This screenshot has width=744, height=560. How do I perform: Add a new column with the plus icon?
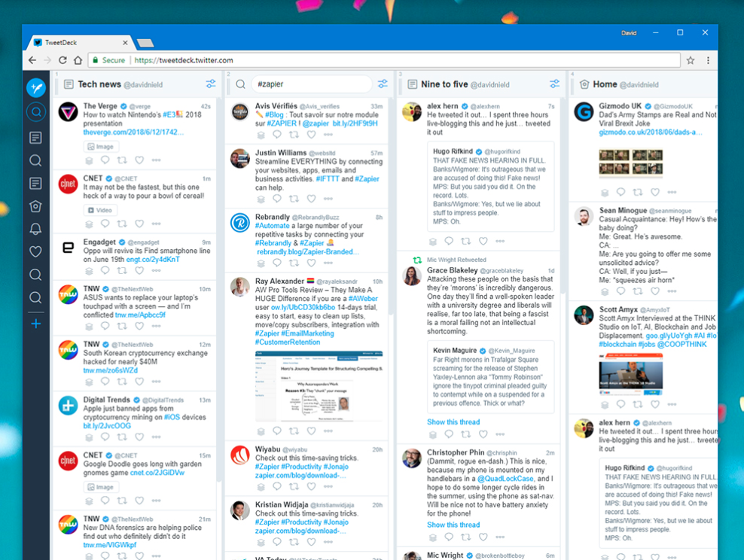pyautogui.click(x=35, y=324)
